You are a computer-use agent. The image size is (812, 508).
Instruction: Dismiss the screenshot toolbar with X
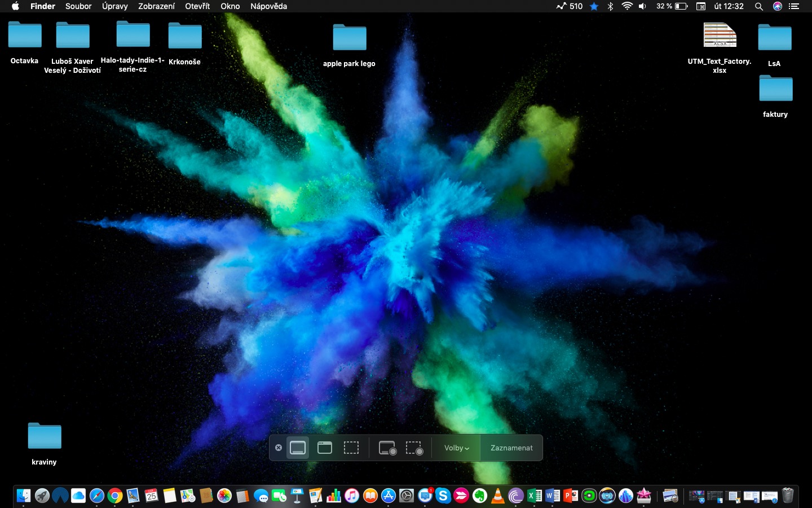pos(279,447)
